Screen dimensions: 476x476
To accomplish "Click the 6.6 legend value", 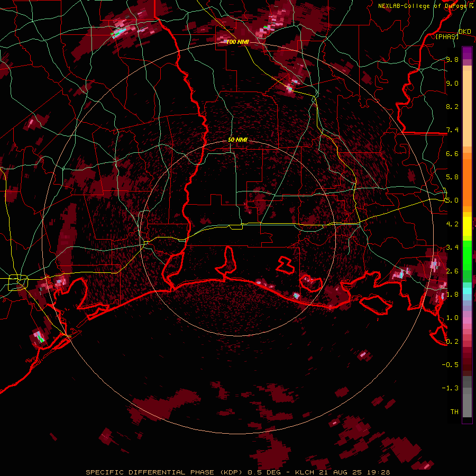I will click(452, 153).
